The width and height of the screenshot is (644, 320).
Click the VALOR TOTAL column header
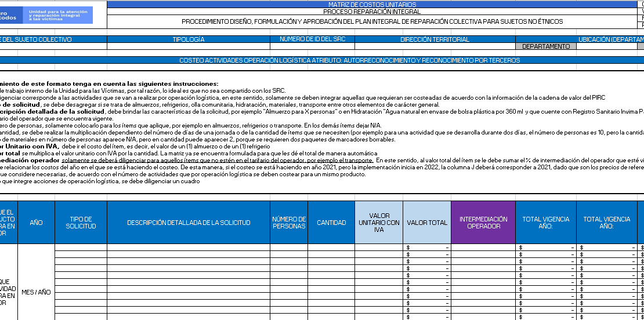click(427, 223)
